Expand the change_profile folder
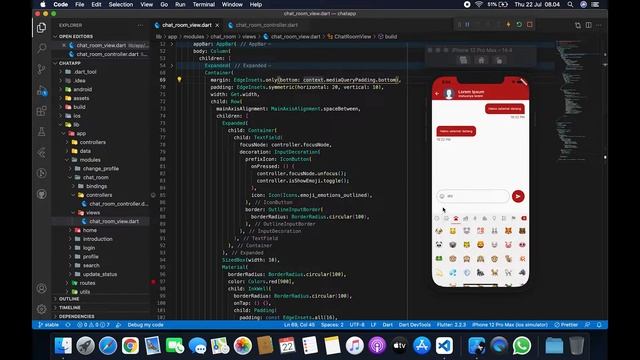This screenshot has height=360, width=640. tap(100, 169)
